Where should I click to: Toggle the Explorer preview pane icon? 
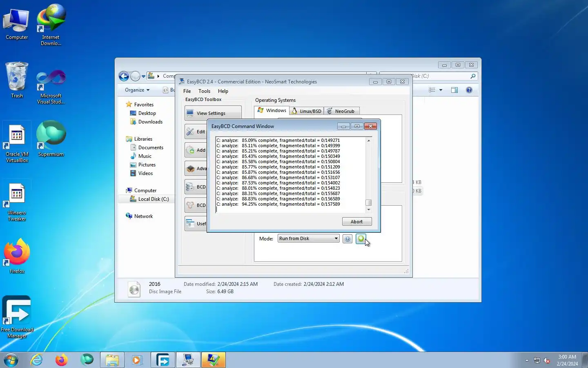point(454,90)
